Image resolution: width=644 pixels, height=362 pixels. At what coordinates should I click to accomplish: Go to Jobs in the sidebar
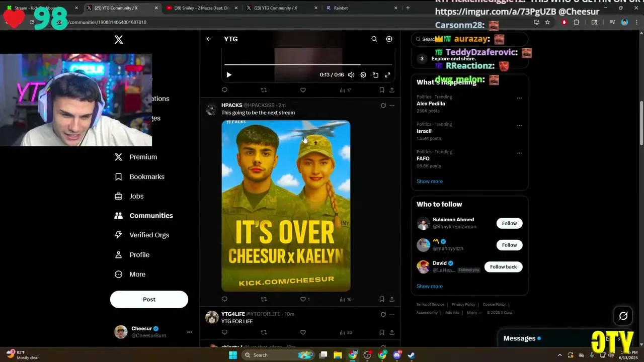tap(129, 196)
